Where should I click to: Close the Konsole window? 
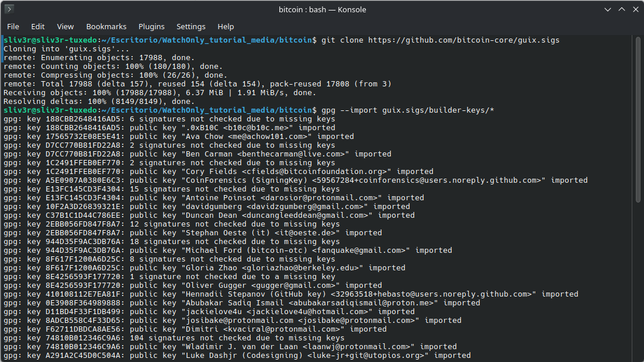click(x=636, y=9)
